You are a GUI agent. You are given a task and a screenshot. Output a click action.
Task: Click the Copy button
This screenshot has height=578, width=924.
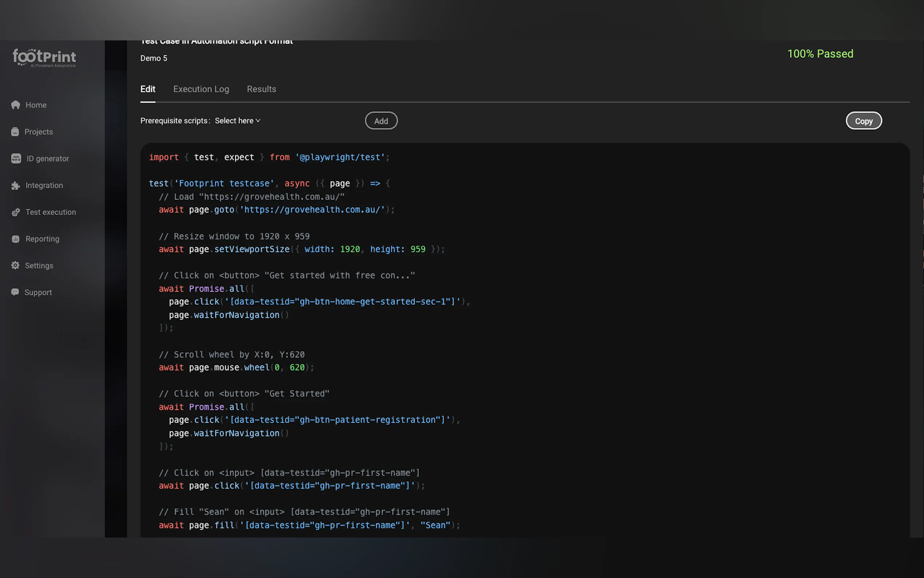coord(863,121)
